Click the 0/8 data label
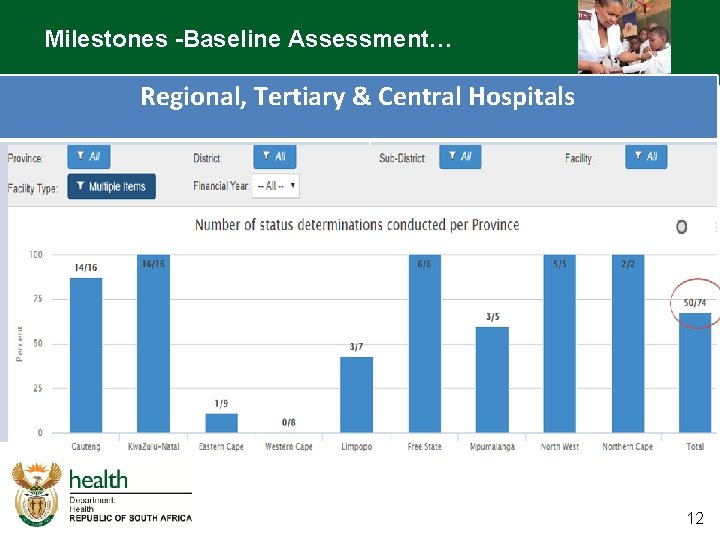Viewport: 720px width, 540px height. click(x=289, y=422)
